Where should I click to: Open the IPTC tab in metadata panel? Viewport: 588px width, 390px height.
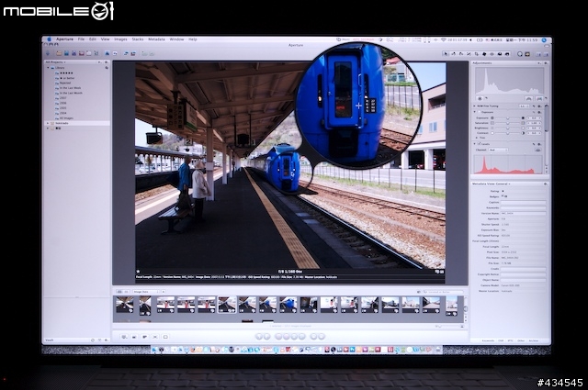(510, 340)
